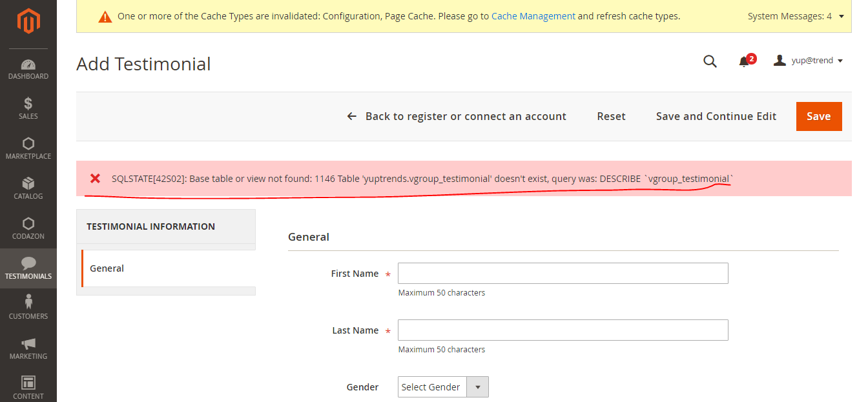Select the Sales sidebar icon
Viewport: 868px width, 402px height.
click(x=28, y=107)
